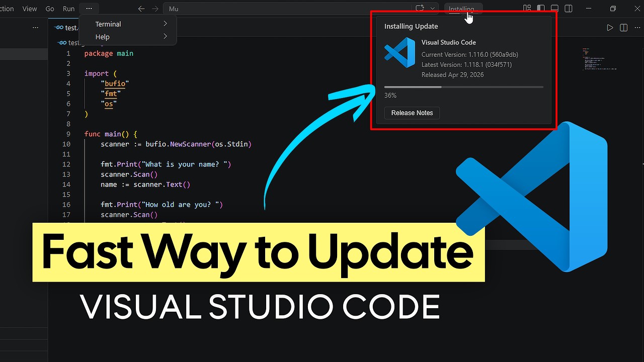Screen dimensions: 644x362
Task: Toggle the primary side bar
Action: pos(541,9)
